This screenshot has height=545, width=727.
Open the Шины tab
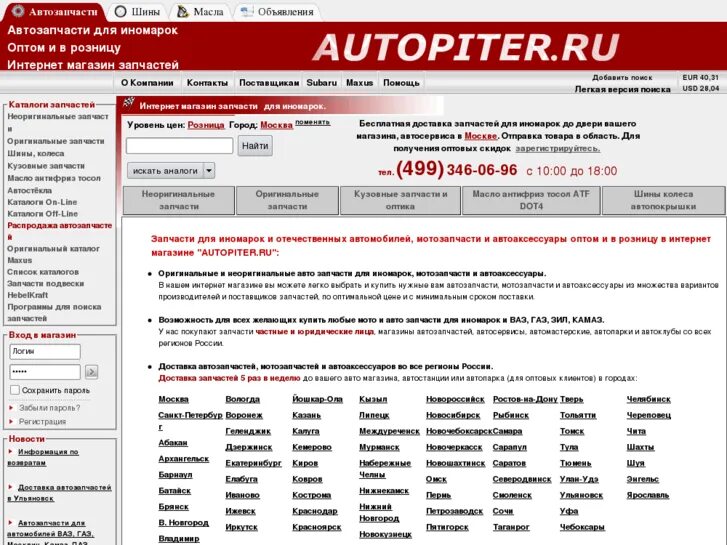(x=138, y=12)
